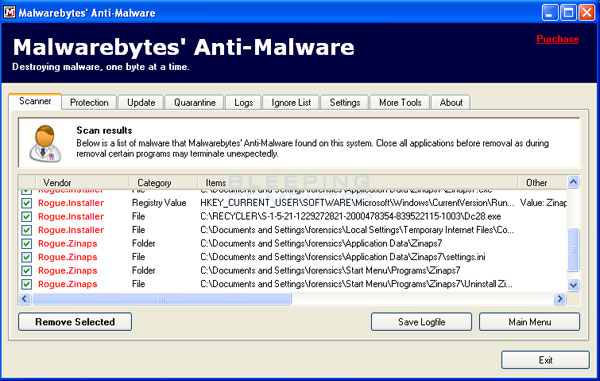Click the horizontal scroll left arrow

(25, 299)
